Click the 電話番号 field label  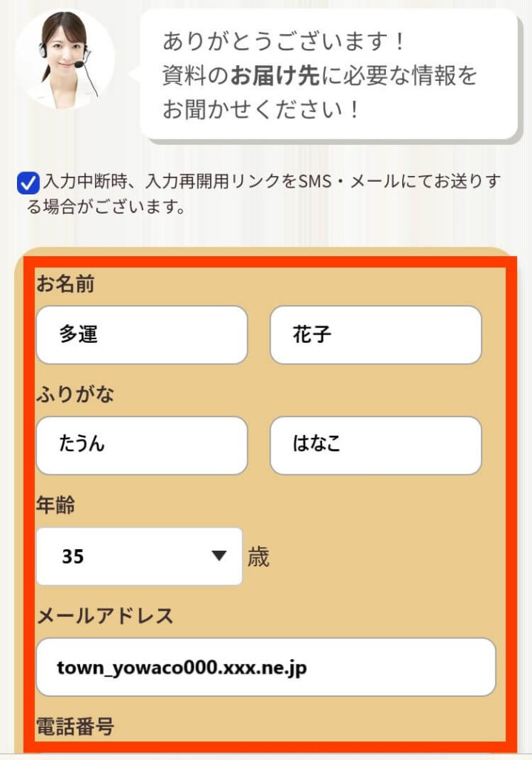pos(75,727)
